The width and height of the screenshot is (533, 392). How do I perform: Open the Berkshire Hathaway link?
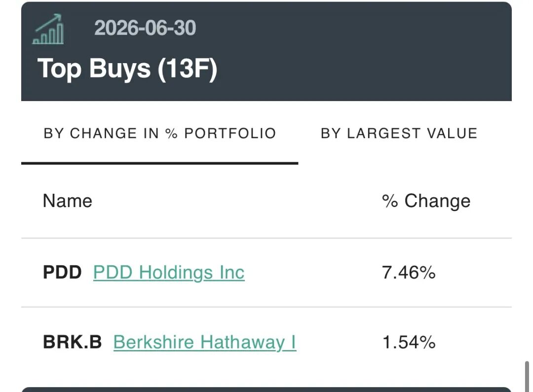click(x=205, y=342)
